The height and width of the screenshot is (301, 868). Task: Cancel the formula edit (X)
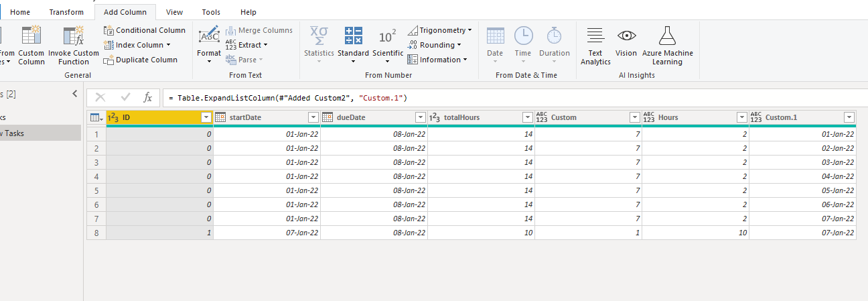(100, 98)
